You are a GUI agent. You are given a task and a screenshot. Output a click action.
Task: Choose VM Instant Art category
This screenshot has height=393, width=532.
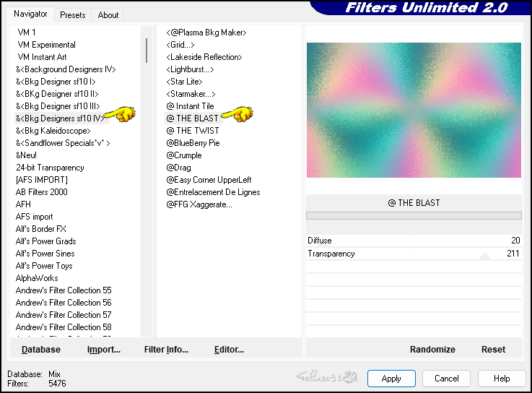point(42,57)
